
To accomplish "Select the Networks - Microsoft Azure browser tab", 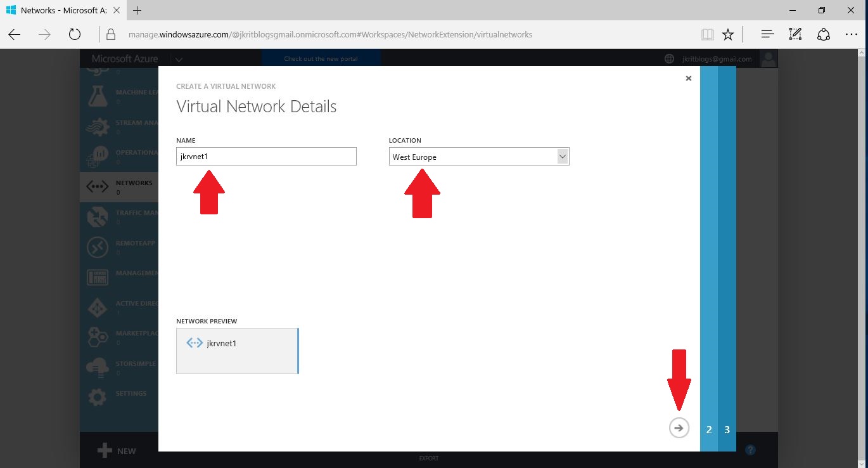I will (x=63, y=10).
